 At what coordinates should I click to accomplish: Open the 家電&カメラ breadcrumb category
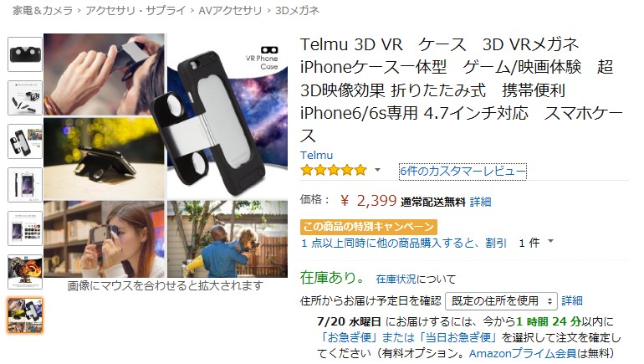(43, 10)
